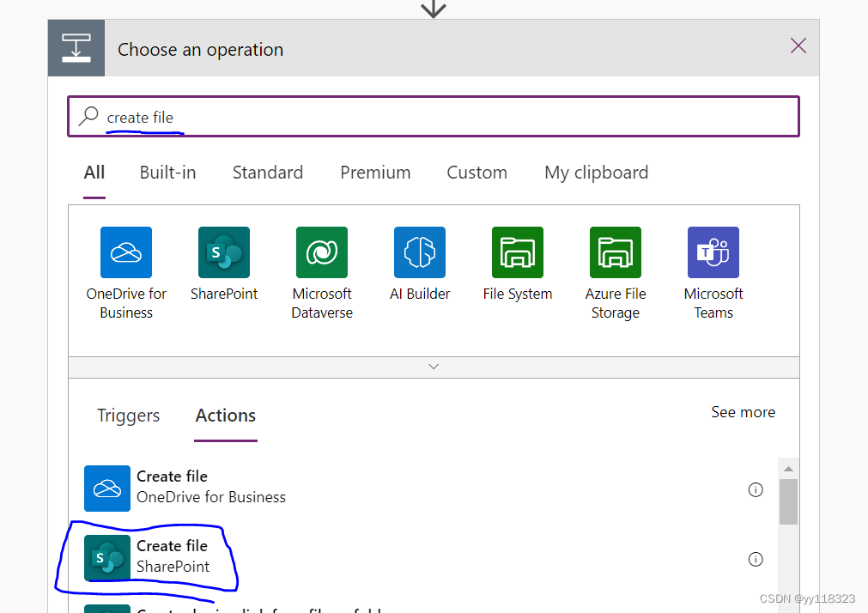
Task: Expand the connector list chevron
Action: click(x=434, y=367)
